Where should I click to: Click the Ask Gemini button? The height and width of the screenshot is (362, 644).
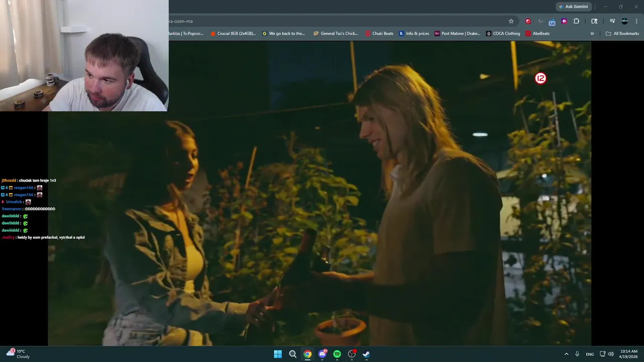point(573,7)
